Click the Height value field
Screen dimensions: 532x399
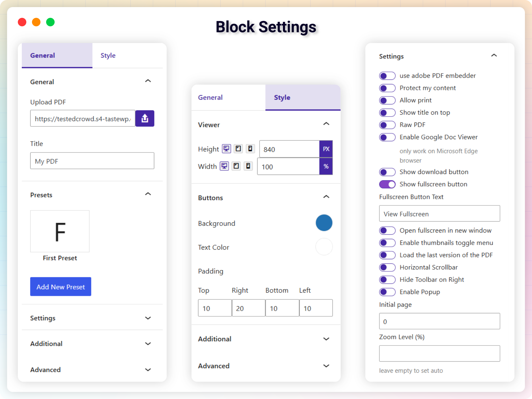click(289, 149)
